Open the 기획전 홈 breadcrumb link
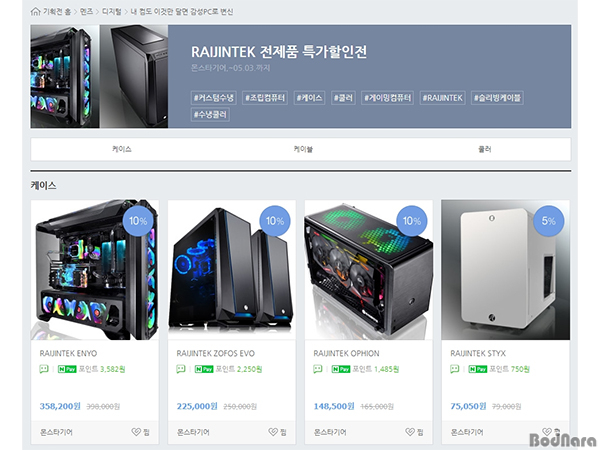This screenshot has height=450, width=600. [x=57, y=11]
